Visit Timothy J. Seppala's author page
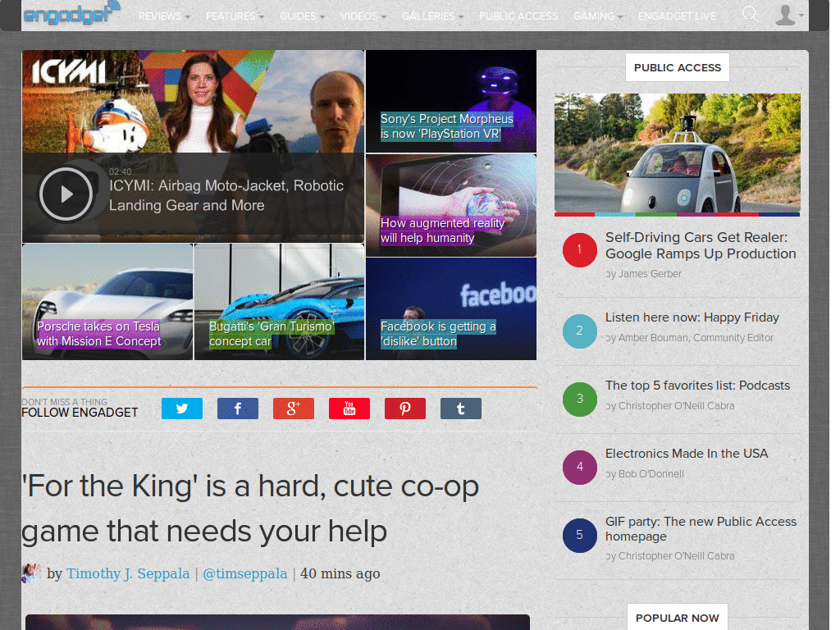This screenshot has width=840, height=630. pyautogui.click(x=127, y=573)
